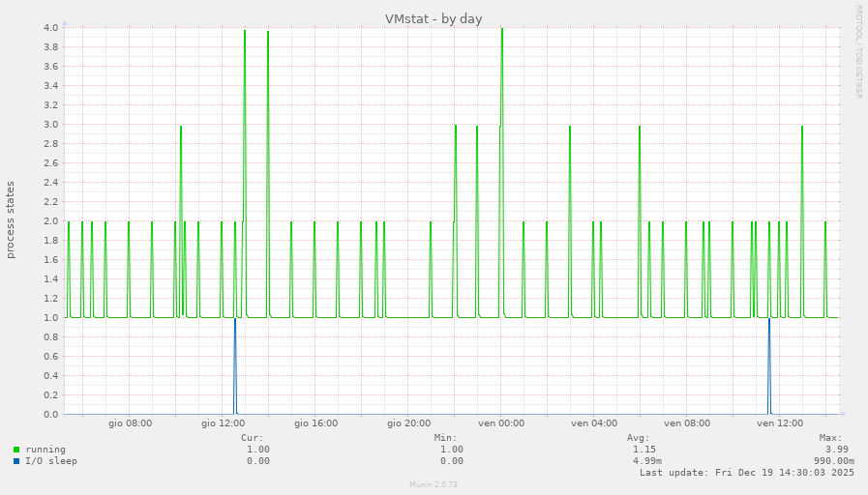This screenshot has width=868, height=495.
Task: Click the 'running' legend label
Action: click(x=45, y=450)
